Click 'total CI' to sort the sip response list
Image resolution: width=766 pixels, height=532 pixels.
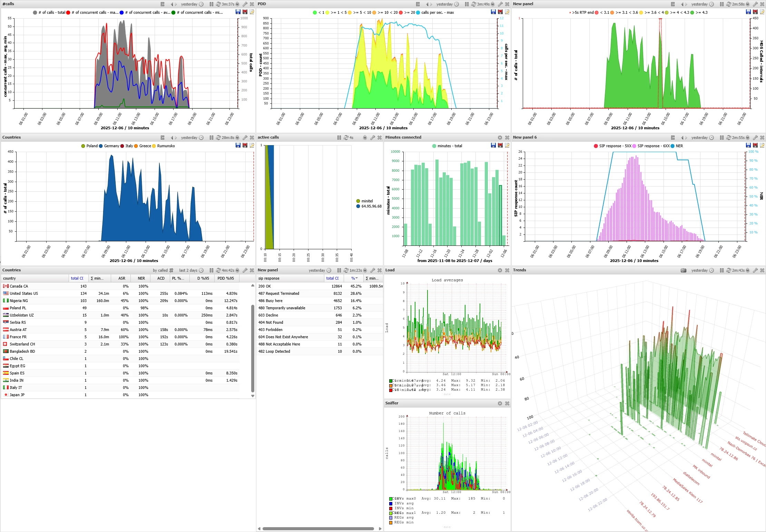[x=332, y=278]
